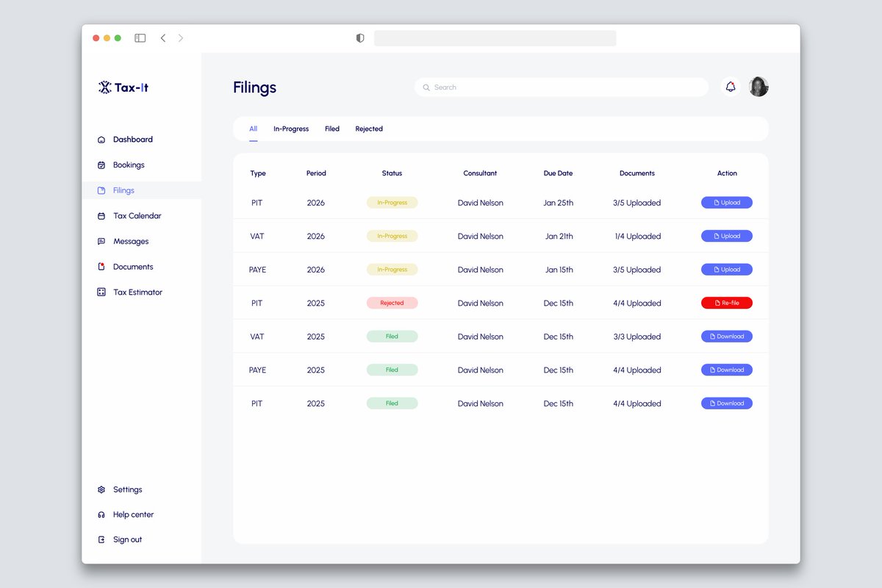Upload documents for VAT 2026 filing
Viewport: 882px width, 588px height.
(x=727, y=236)
